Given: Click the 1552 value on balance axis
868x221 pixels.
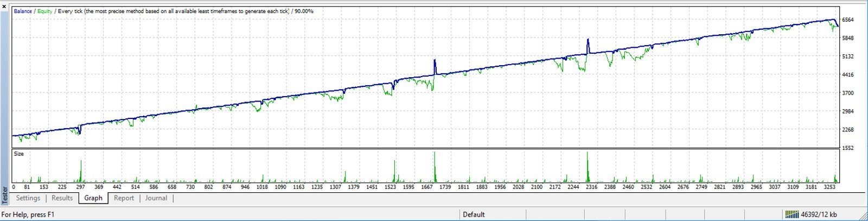Looking at the screenshot, I should 848,148.
